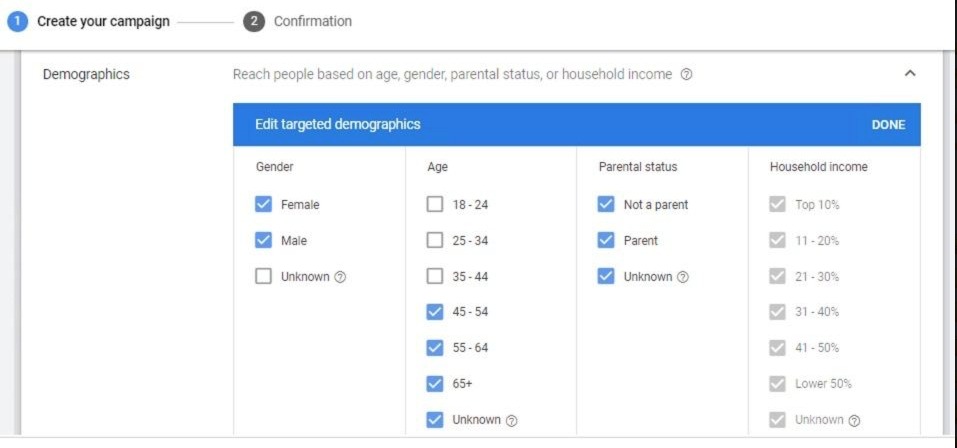The width and height of the screenshot is (957, 448).
Task: Click help icon next to Age Unknown
Action: point(512,421)
